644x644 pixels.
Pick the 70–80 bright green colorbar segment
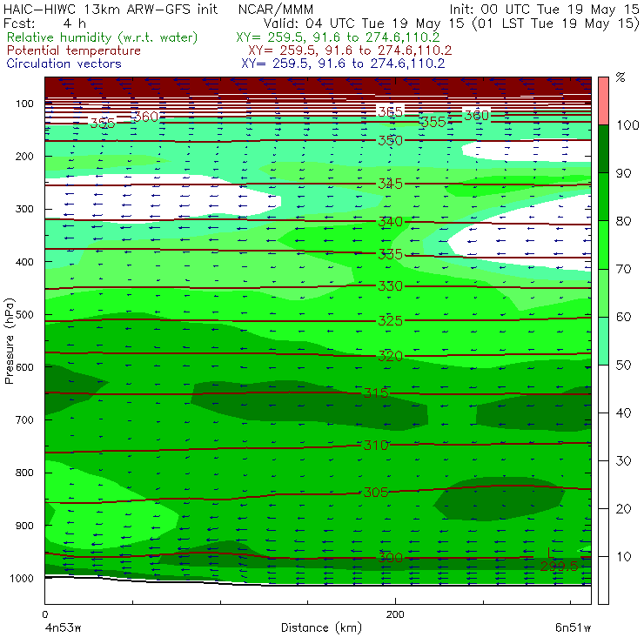pos(603,245)
